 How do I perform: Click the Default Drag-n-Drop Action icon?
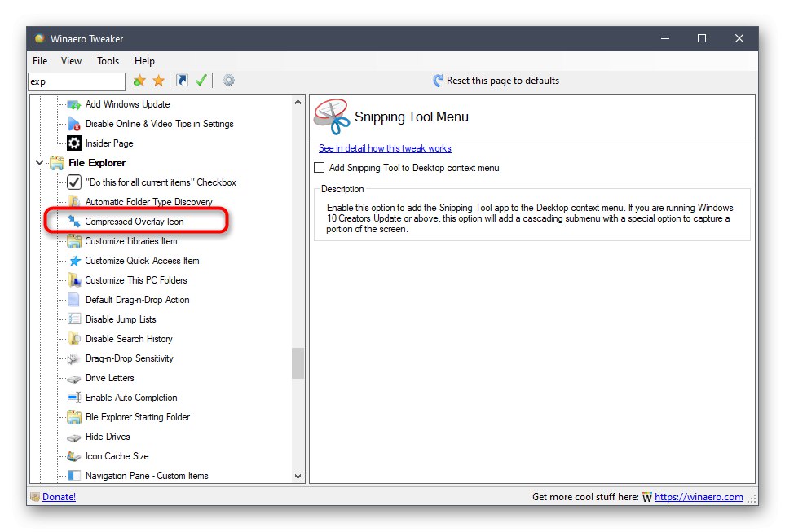(73, 300)
